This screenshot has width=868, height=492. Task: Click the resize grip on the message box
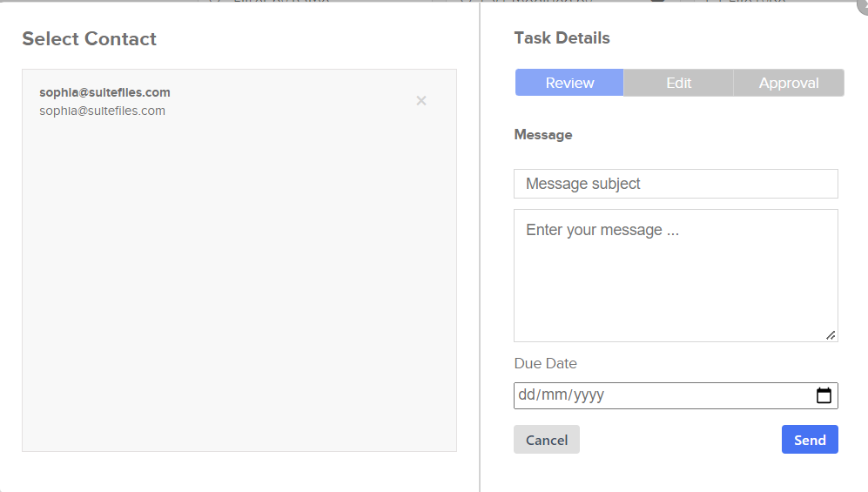coord(831,335)
